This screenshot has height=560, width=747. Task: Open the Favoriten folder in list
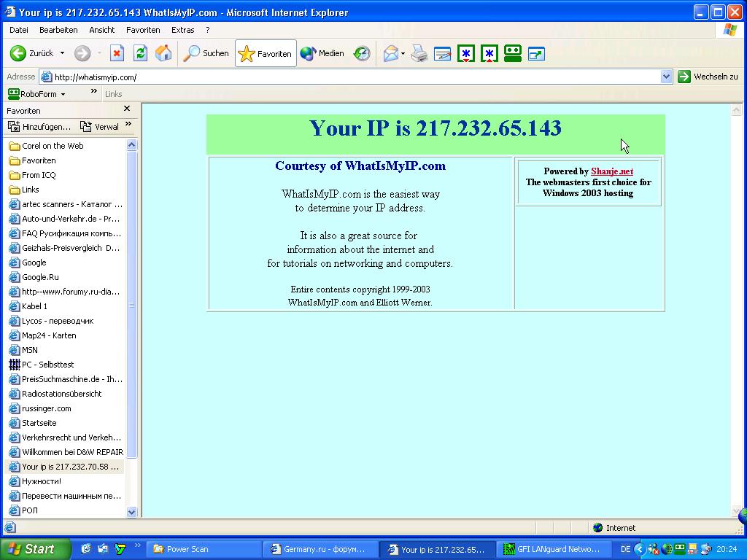coord(32,160)
